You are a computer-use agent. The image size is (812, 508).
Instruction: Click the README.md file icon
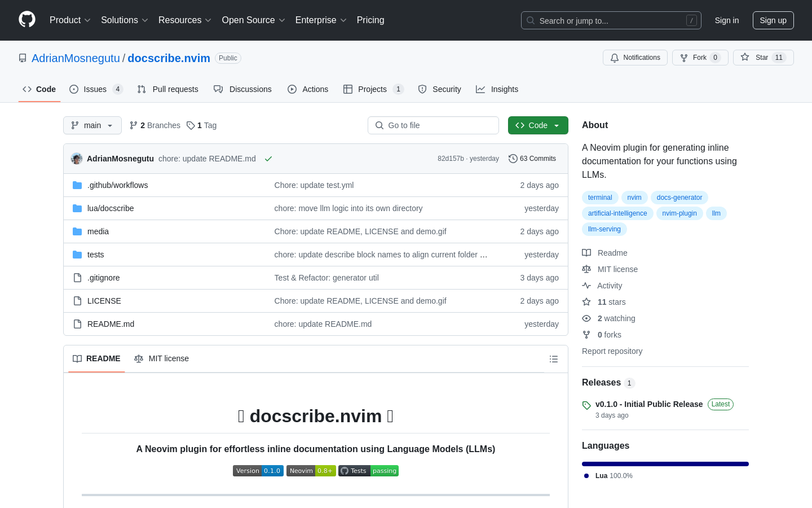click(x=77, y=324)
